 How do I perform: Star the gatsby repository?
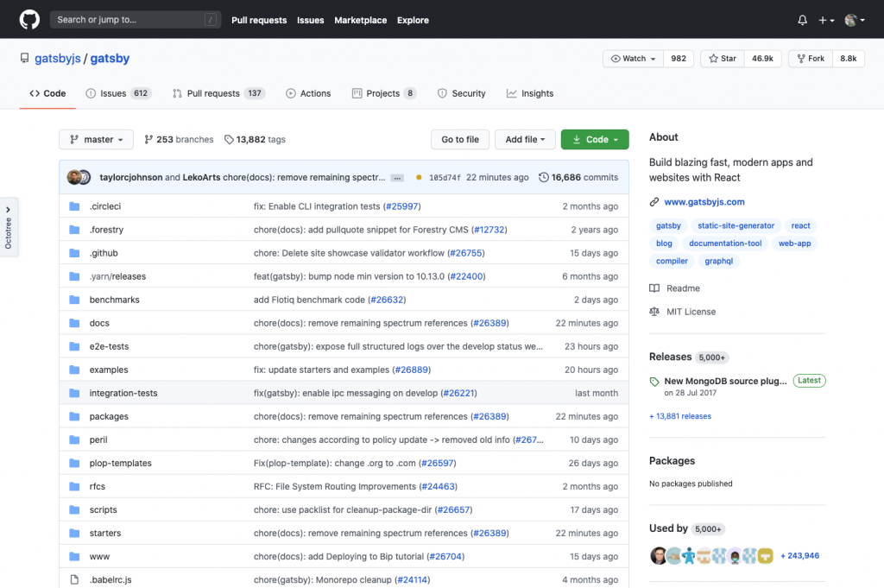coord(723,59)
